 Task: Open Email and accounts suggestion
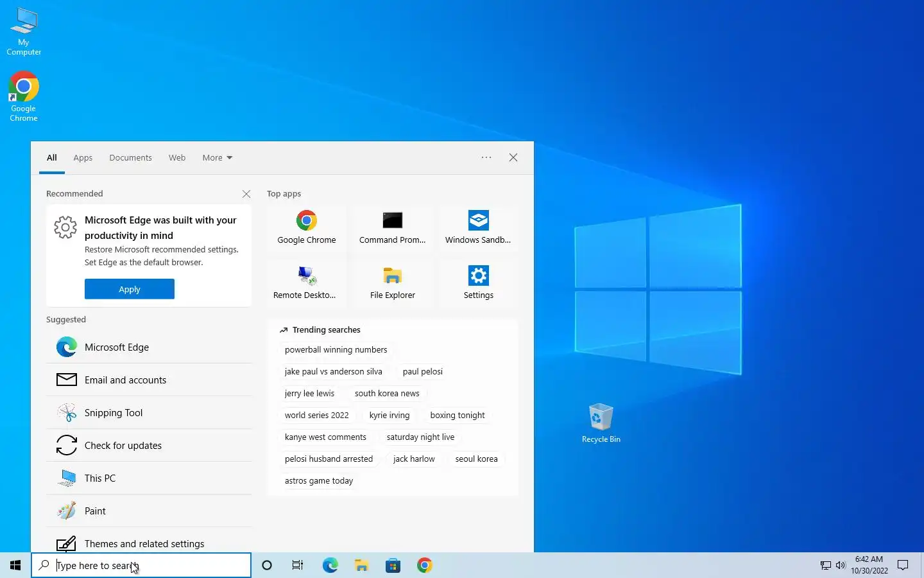click(149, 380)
